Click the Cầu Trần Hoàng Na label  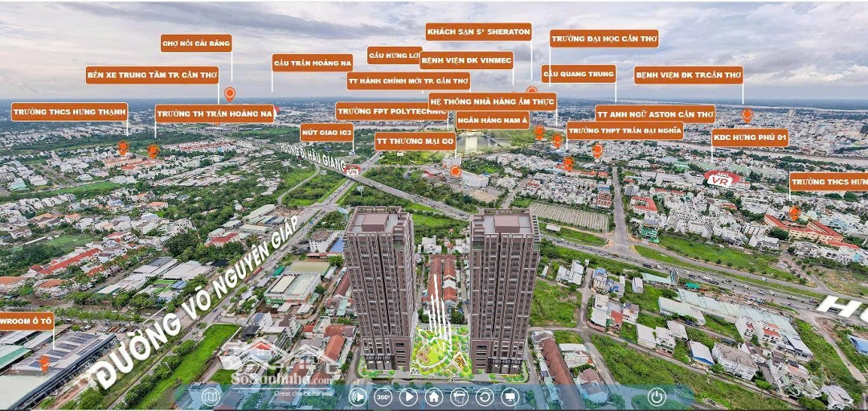312,63
